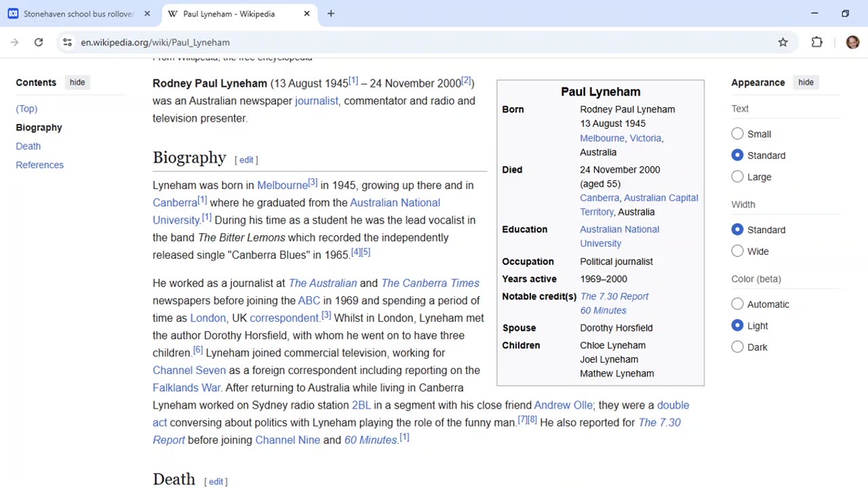Screen dimensions: 868x488
Task: Select Standard text size
Action: tap(737, 155)
